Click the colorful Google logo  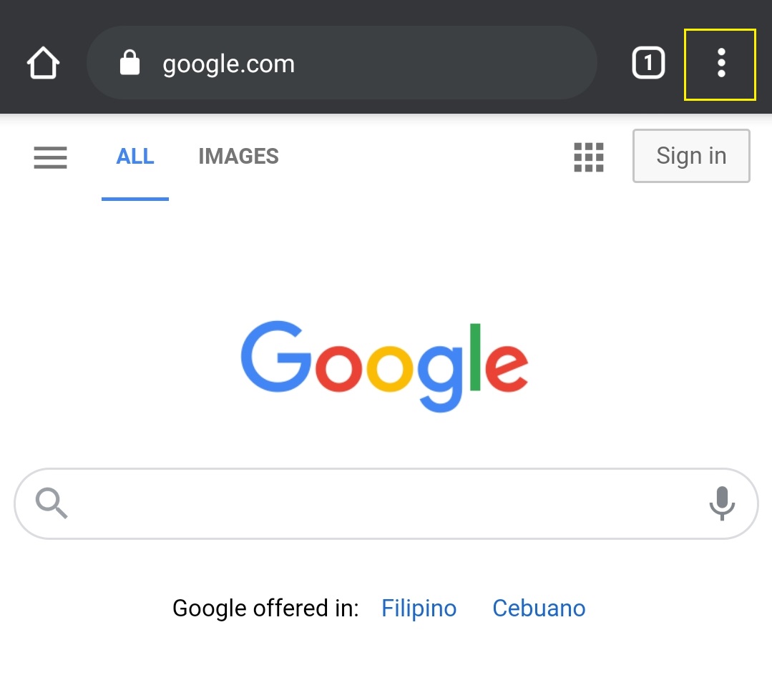click(x=384, y=367)
